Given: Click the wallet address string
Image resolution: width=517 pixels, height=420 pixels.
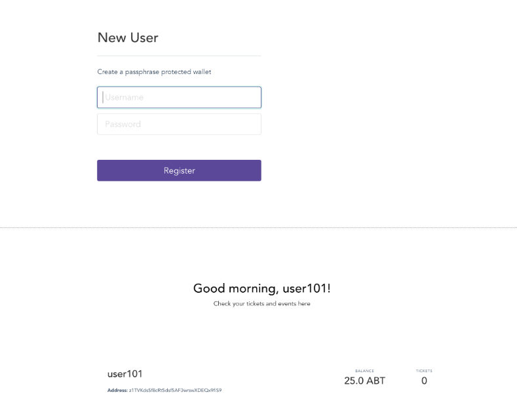Looking at the screenshot, I should click(x=176, y=391).
